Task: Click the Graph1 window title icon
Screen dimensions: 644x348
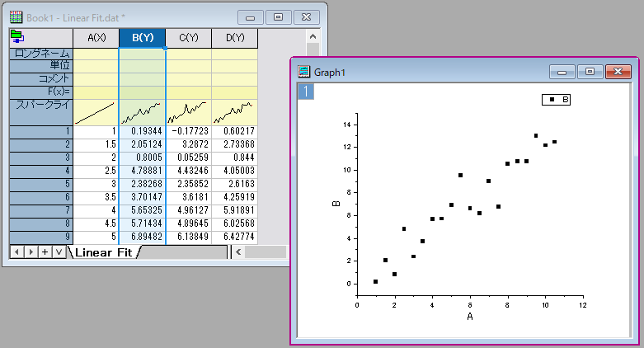Action: 304,72
